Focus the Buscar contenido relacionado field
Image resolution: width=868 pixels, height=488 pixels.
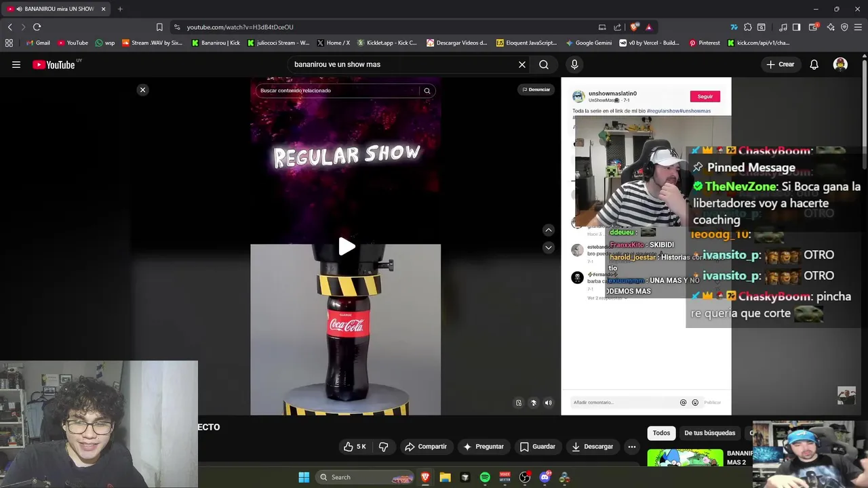tap(338, 91)
